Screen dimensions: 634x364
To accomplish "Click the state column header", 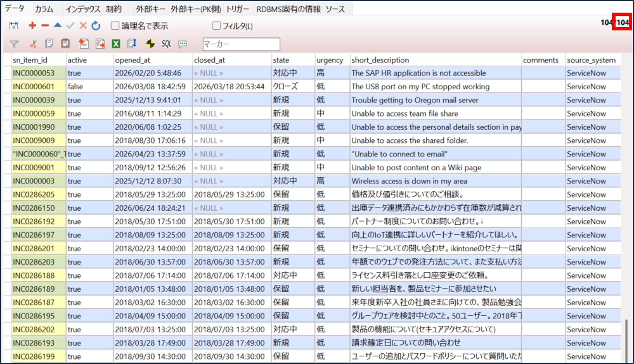I will click(x=293, y=60).
